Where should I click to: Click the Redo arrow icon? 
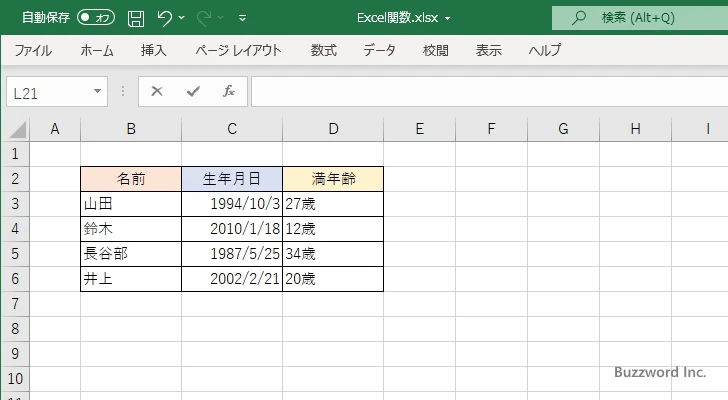click(x=202, y=18)
